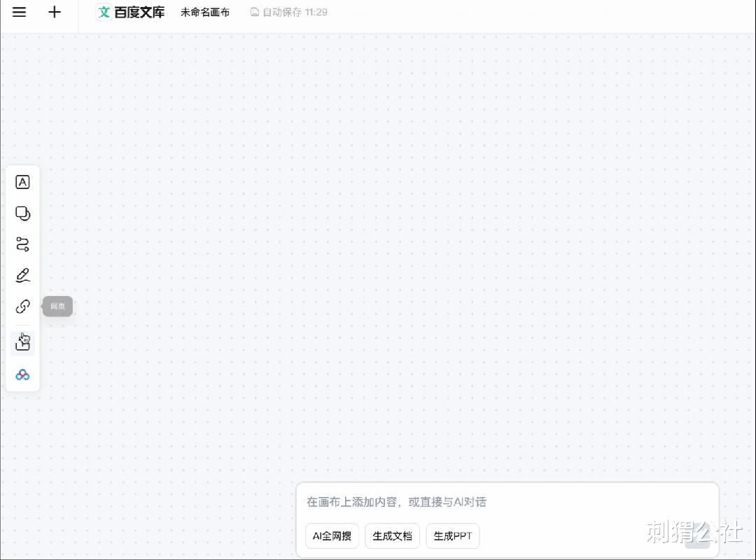The height and width of the screenshot is (560, 756).
Task: Focus the AI chat input field
Action: click(x=507, y=502)
